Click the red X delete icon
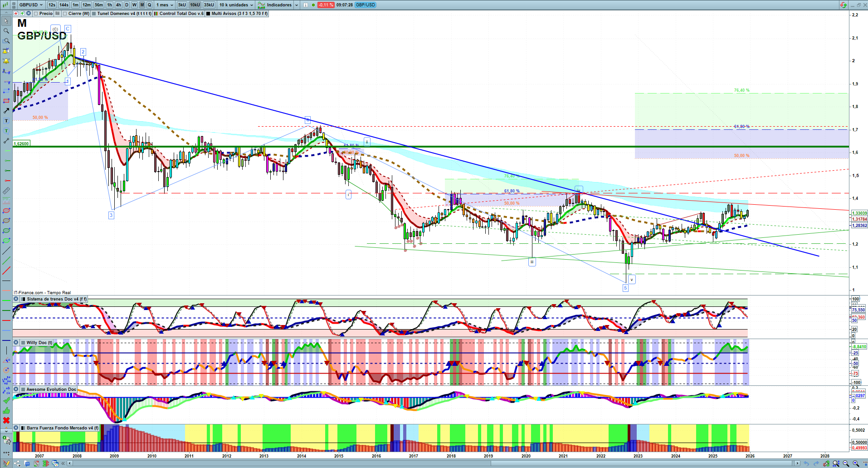Image resolution: width=868 pixels, height=468 pixels. click(x=6, y=420)
